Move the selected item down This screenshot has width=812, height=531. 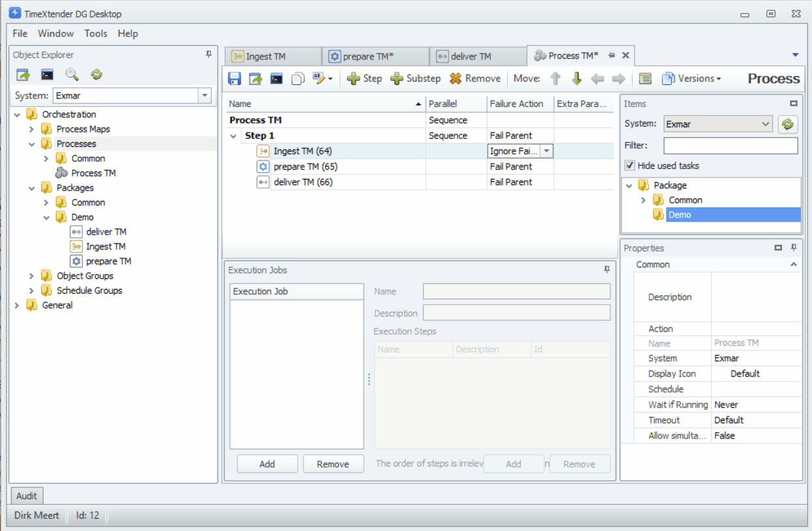point(576,78)
